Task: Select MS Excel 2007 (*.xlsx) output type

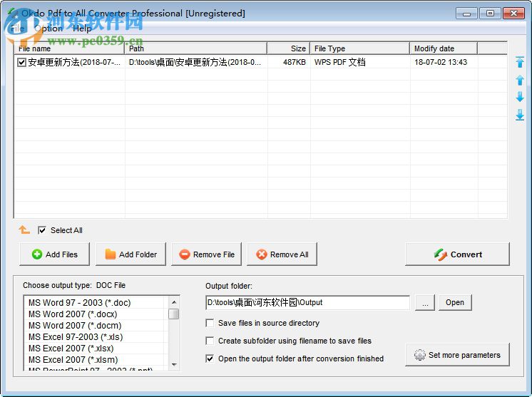Action: (94, 349)
